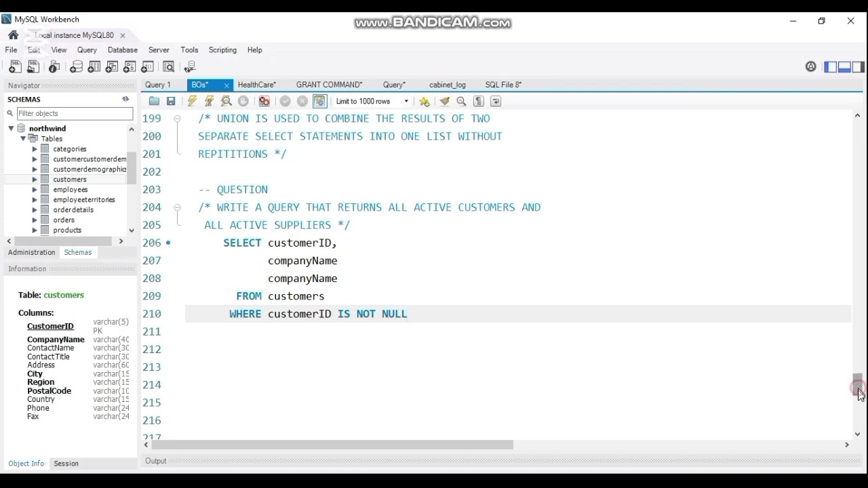Select the orders table

[64, 220]
